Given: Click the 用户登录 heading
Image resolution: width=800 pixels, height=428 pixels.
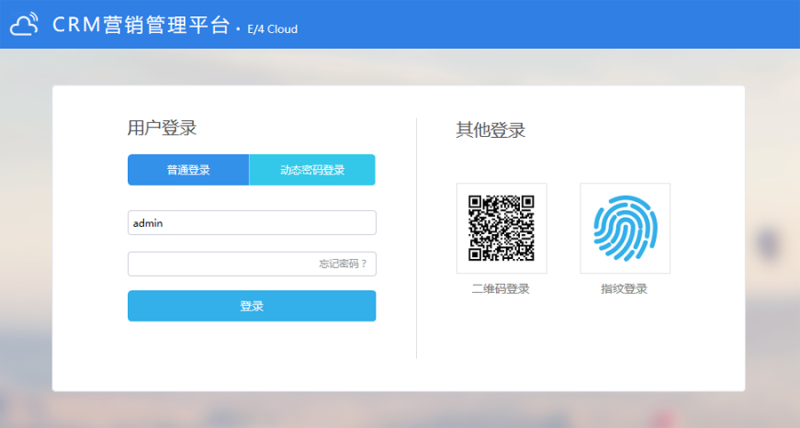Looking at the screenshot, I should coord(162,128).
